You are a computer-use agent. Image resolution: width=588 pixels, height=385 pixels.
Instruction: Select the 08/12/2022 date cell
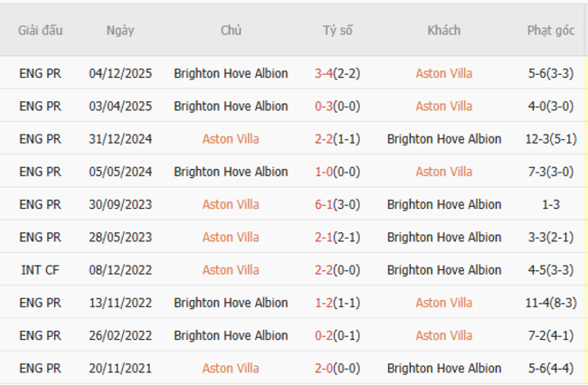[x=120, y=269]
